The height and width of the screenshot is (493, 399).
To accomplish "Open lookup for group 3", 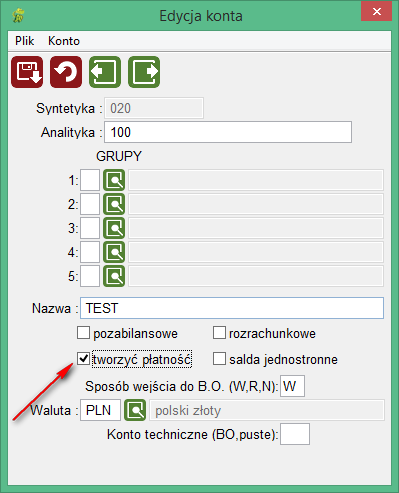I will pos(114,228).
